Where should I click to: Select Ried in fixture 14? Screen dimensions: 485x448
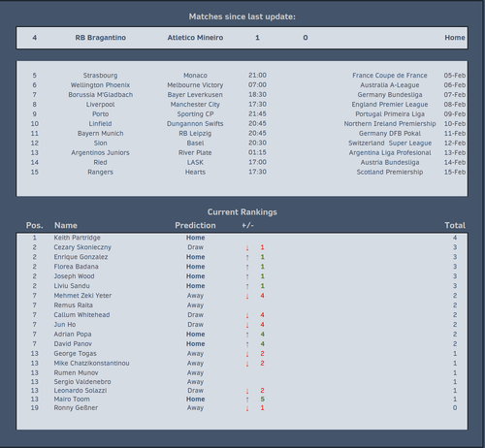click(x=100, y=163)
